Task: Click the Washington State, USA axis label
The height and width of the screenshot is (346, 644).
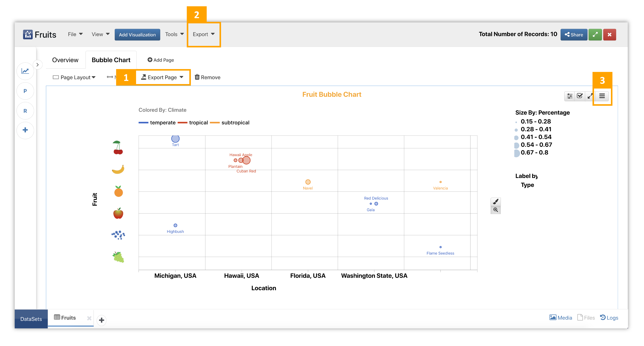Action: pyautogui.click(x=374, y=276)
